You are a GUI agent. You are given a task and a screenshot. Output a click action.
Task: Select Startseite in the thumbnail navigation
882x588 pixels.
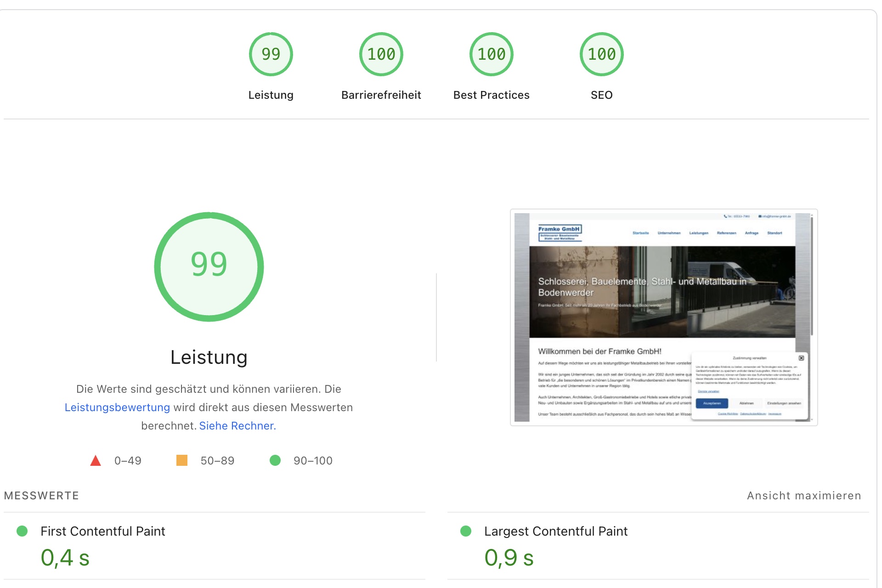[x=641, y=233]
